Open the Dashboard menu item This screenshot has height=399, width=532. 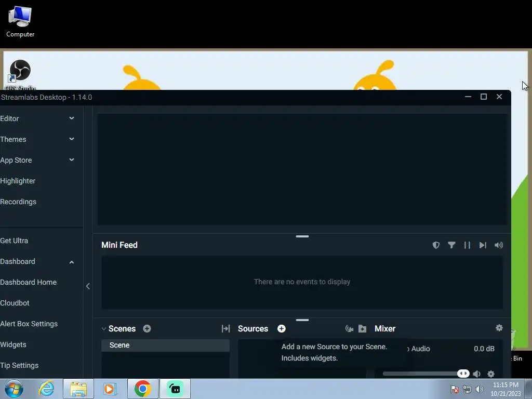point(18,261)
